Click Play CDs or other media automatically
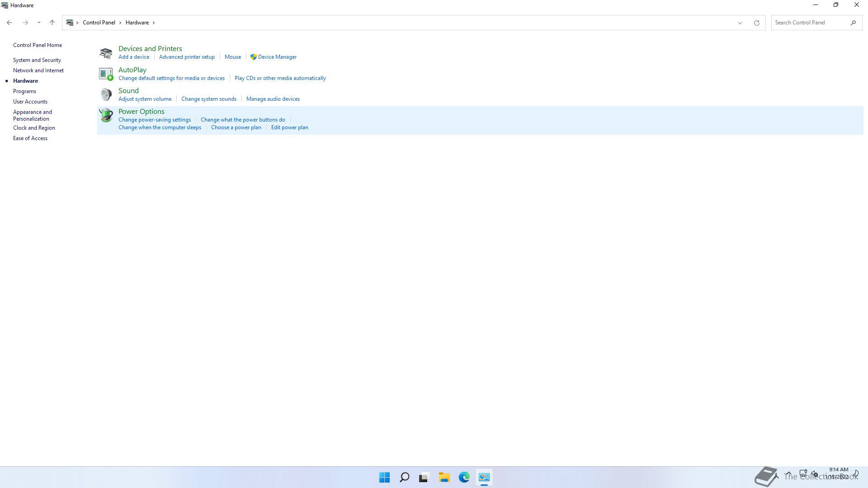The height and width of the screenshot is (488, 868). [280, 78]
